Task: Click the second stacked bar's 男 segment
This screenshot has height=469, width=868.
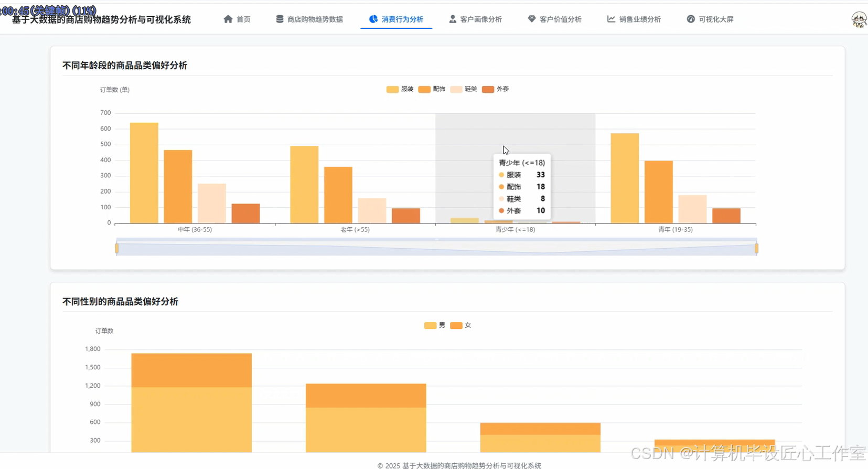Action: pos(366,430)
